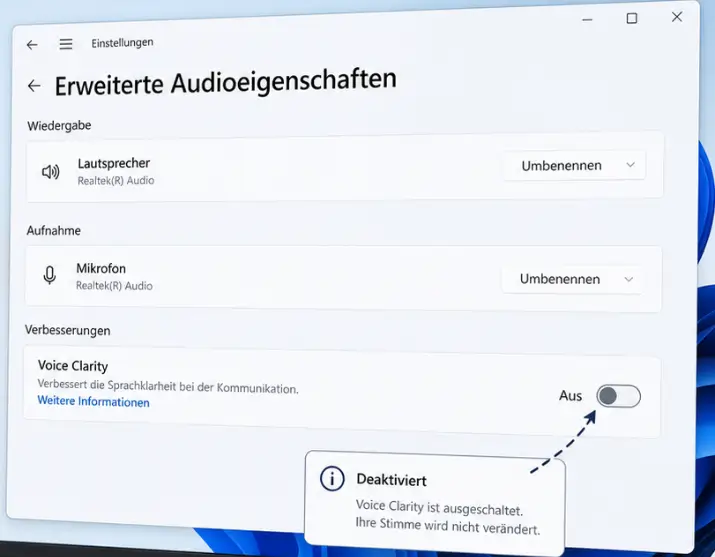Open Weitere Informationen link

point(93,402)
